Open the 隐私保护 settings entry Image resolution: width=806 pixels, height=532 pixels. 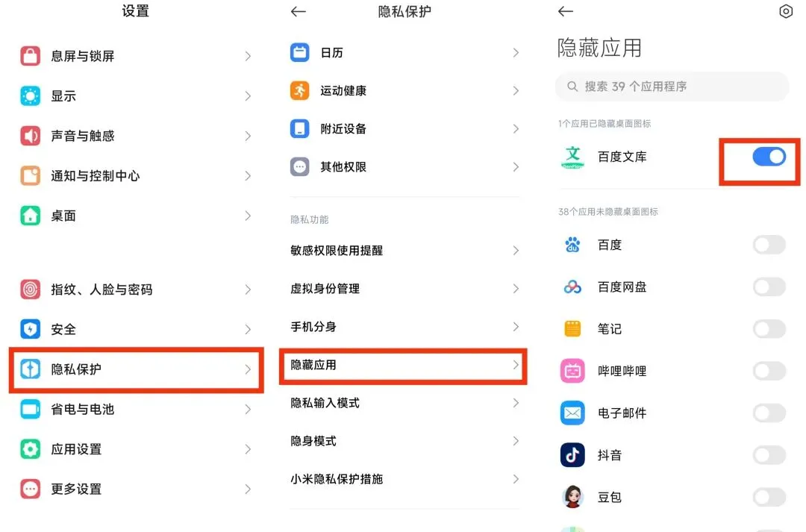(x=136, y=369)
